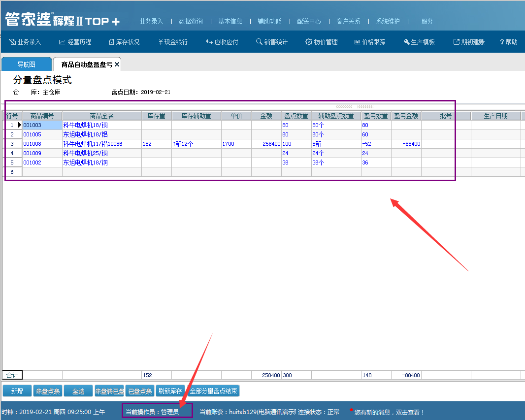Click the 新增 button
Viewport: 525px width, 420px height.
coord(17,391)
